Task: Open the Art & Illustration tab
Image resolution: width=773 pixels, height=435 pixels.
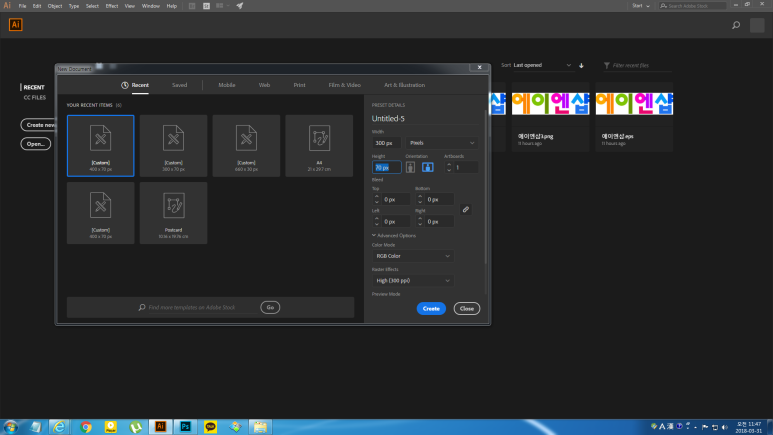Action: coord(404,85)
